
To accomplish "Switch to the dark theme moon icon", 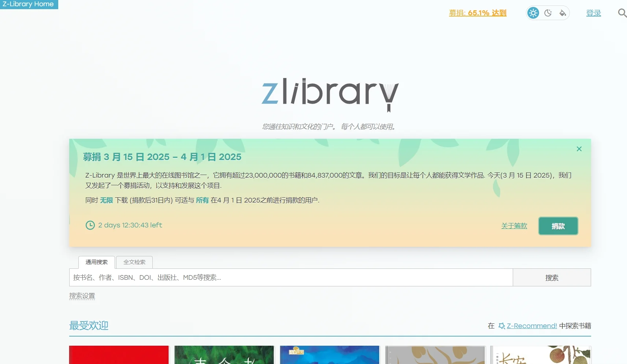I will pos(548,13).
